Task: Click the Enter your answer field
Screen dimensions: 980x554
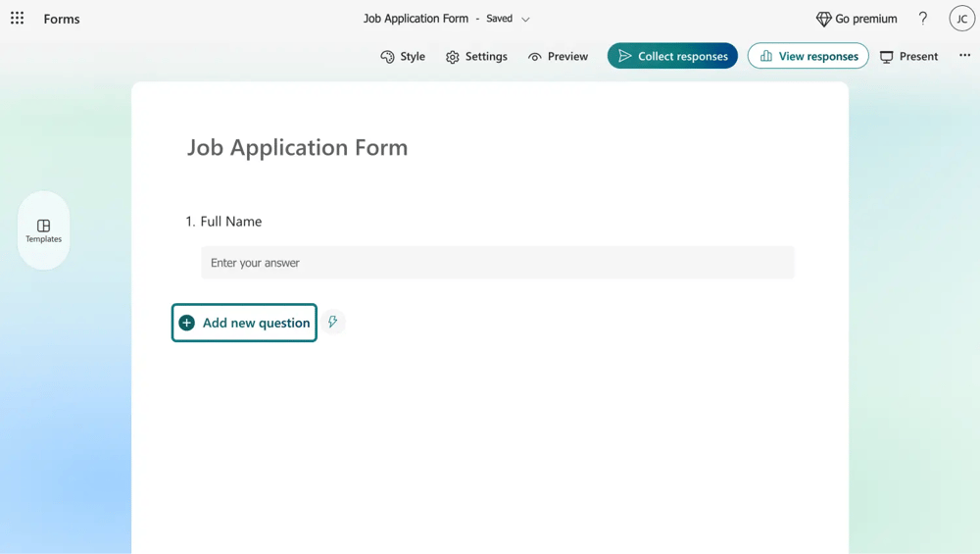Action: (497, 263)
